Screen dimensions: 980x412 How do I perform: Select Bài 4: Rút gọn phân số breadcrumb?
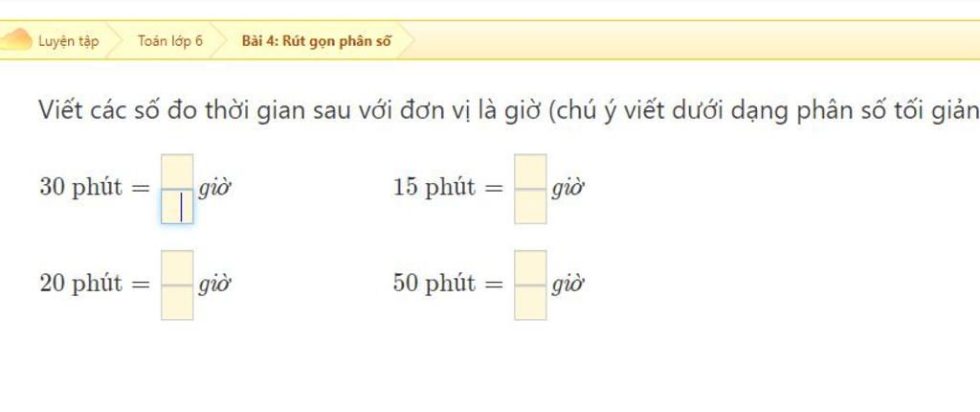(x=317, y=41)
